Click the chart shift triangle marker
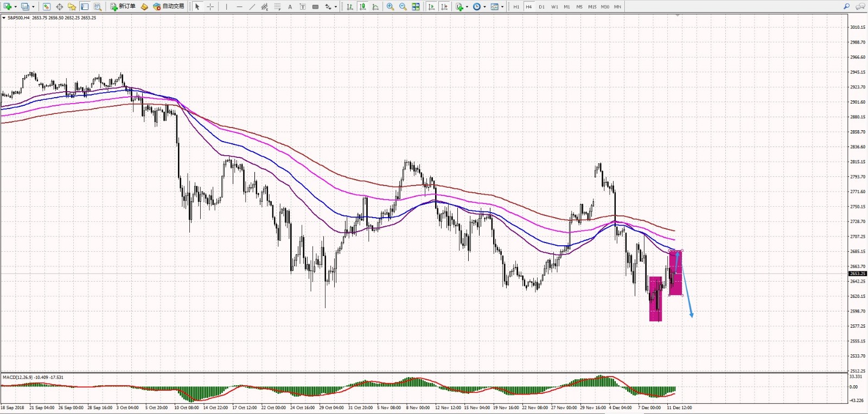This screenshot has width=868, height=414. 678,16
